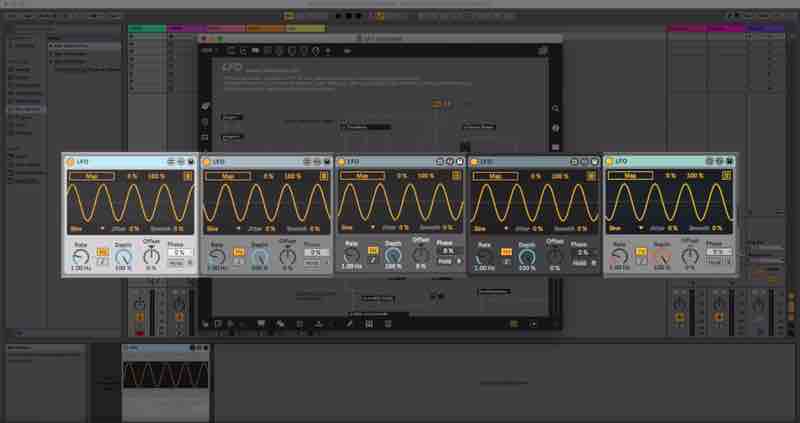
Task: Click Rate knob in second LFO panel
Action: pyautogui.click(x=217, y=257)
